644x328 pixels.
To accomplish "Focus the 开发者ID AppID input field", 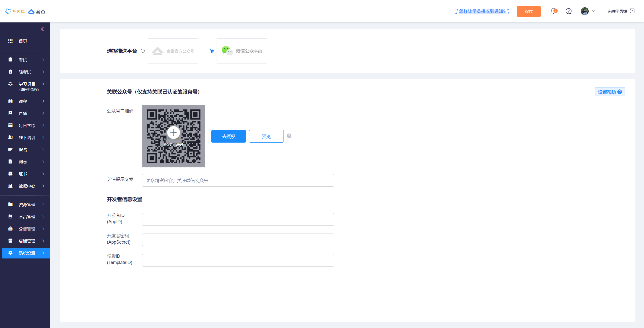I will coord(238,219).
